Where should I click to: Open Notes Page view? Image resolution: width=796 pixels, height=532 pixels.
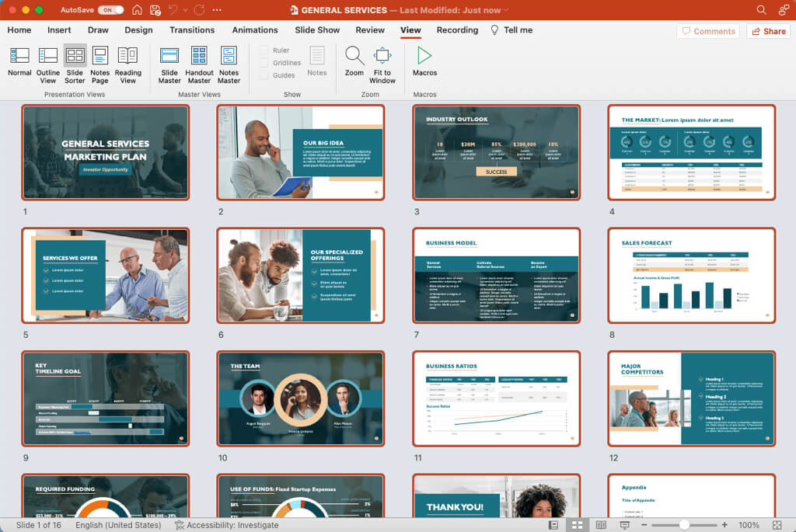pyautogui.click(x=100, y=65)
